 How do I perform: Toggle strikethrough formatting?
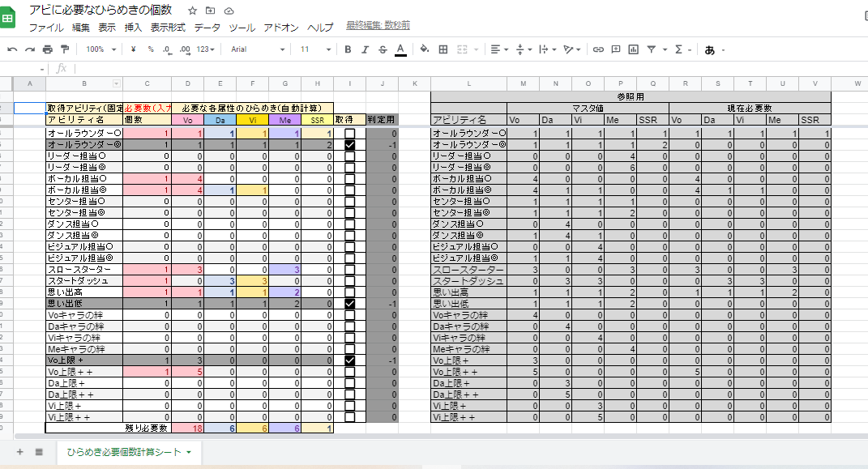[383, 49]
